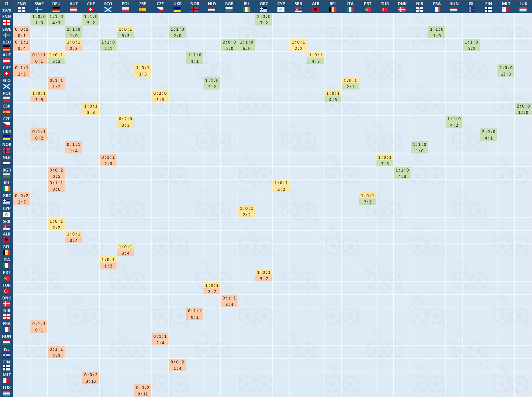Screen dimensions: 532x397
Task: Click the Malta flag in the left column
Action: [x=6, y=381]
